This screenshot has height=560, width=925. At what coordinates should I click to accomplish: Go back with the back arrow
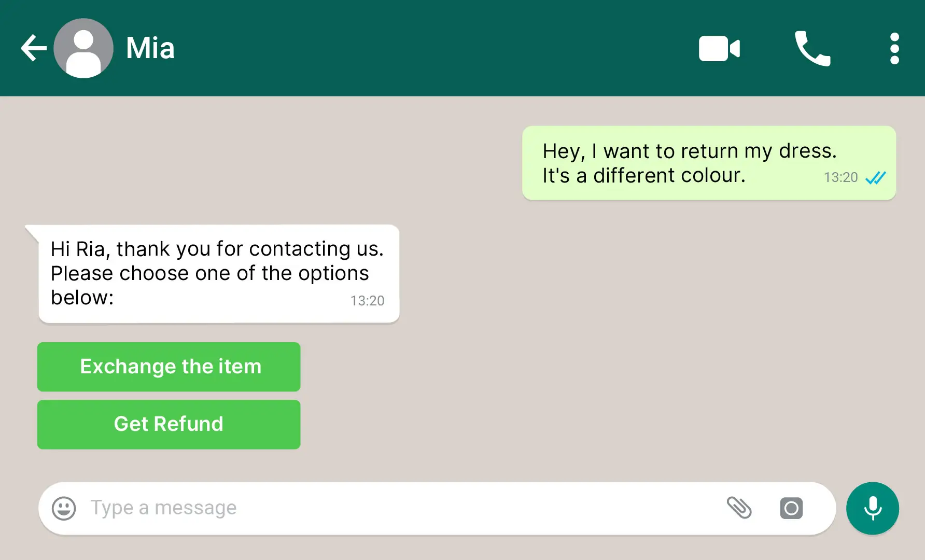tap(33, 47)
